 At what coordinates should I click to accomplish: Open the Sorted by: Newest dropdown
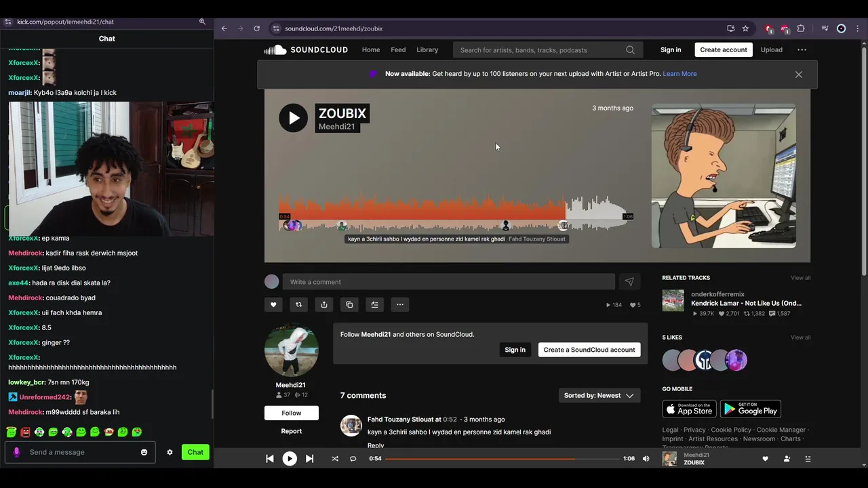coord(600,395)
